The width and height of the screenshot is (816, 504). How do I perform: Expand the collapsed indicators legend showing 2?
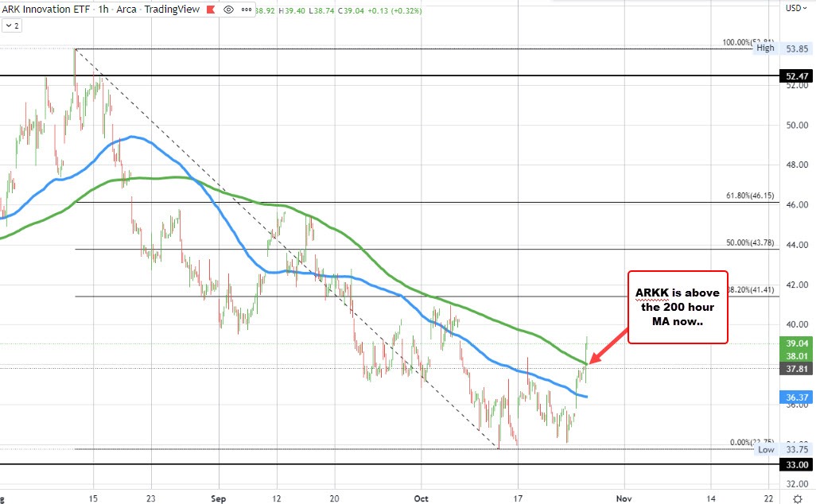pos(12,25)
